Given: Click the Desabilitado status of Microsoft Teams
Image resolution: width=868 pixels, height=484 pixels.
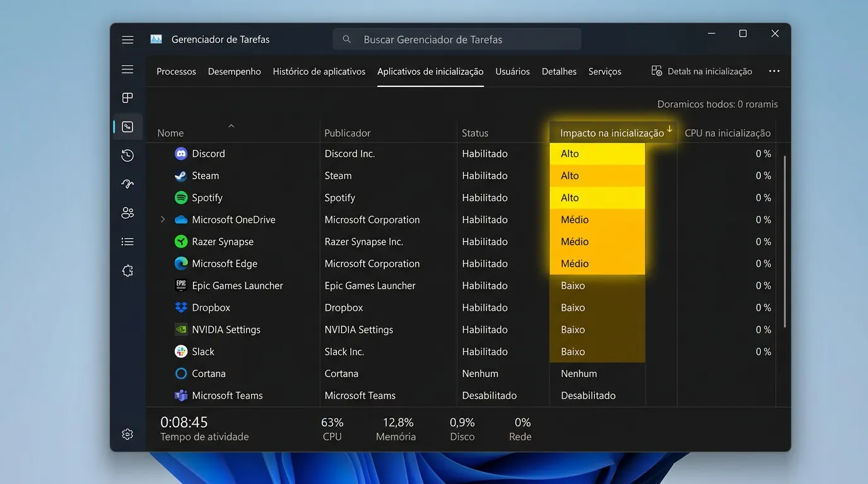Looking at the screenshot, I should [x=490, y=396].
